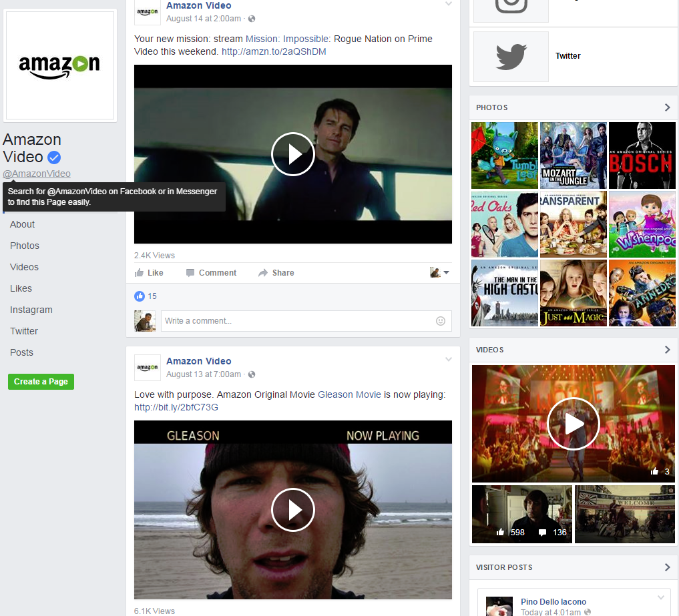Open Instagram in the left navigation

[31, 310]
